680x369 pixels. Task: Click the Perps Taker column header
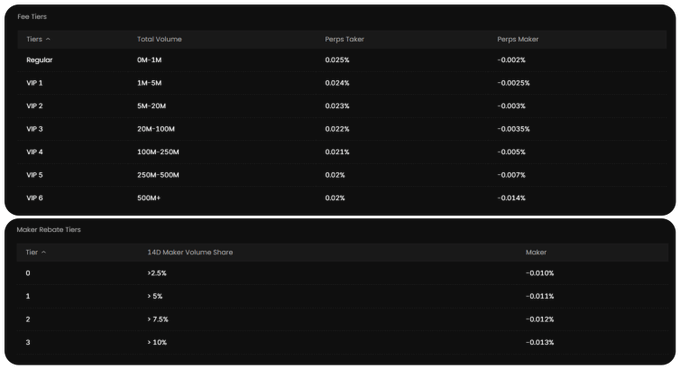click(344, 39)
